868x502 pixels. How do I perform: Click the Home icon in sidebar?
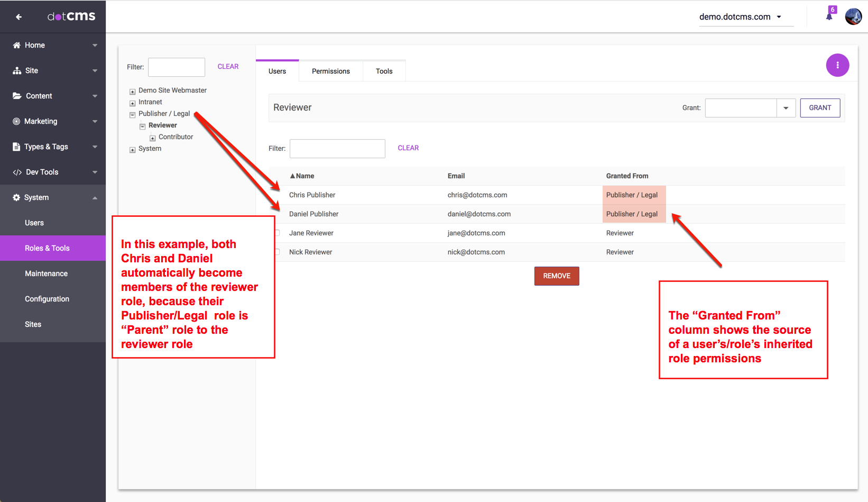[17, 45]
